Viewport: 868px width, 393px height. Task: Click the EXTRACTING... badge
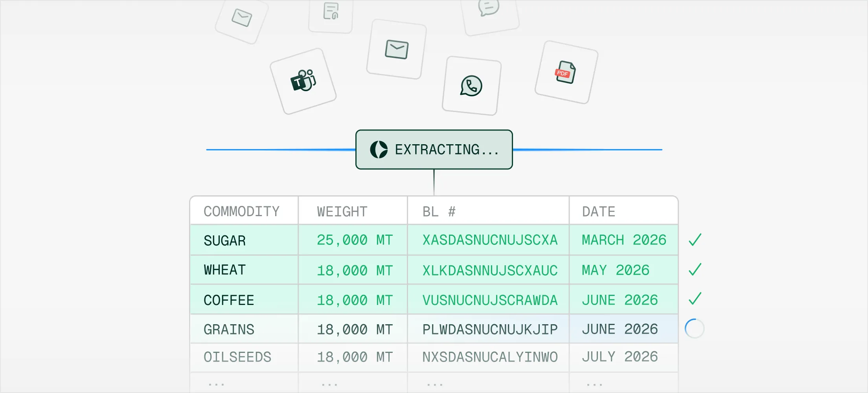tap(434, 150)
